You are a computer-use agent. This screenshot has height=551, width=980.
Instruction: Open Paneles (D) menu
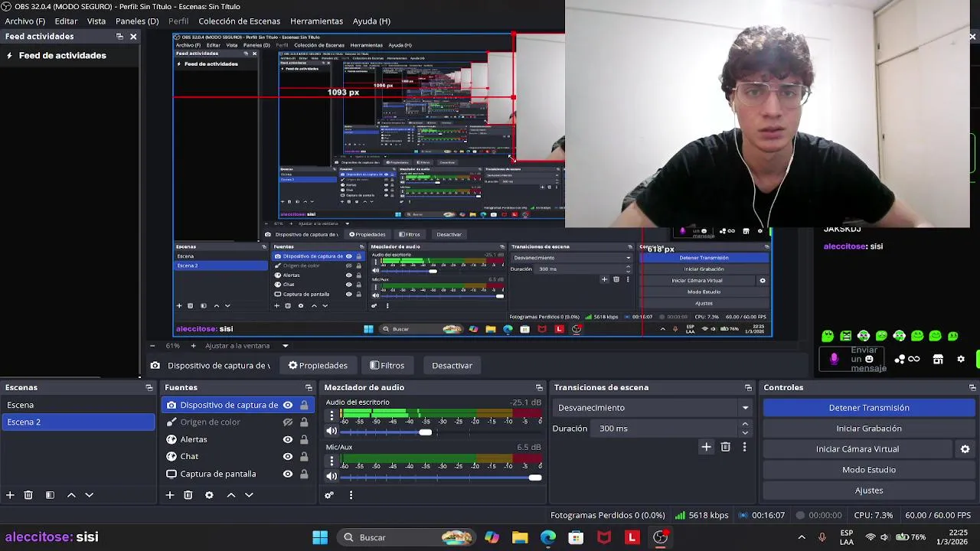pyautogui.click(x=137, y=21)
